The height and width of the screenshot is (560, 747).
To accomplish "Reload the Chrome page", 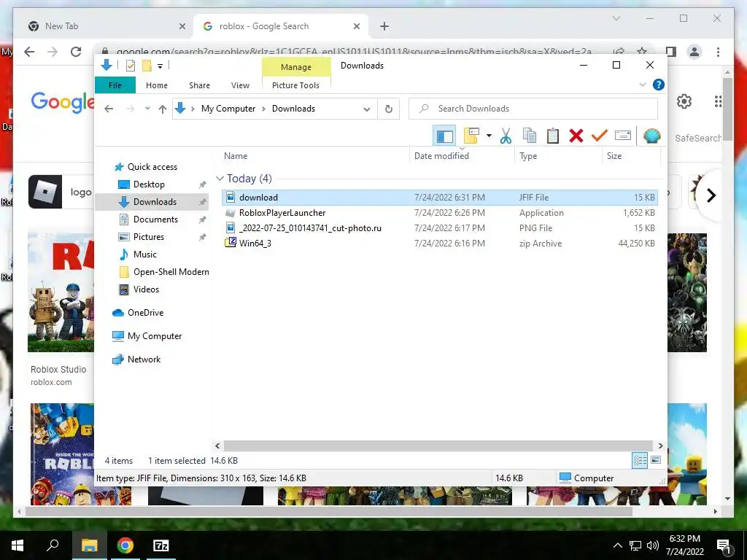I will 76,52.
